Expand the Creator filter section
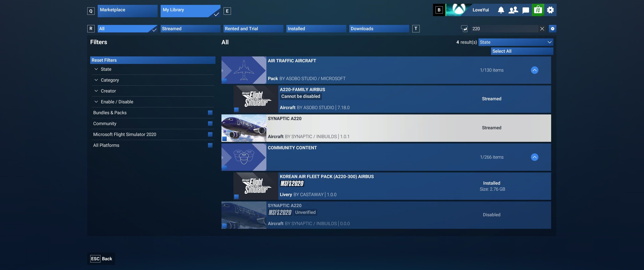Viewport: 644px width, 270px height. [x=153, y=91]
